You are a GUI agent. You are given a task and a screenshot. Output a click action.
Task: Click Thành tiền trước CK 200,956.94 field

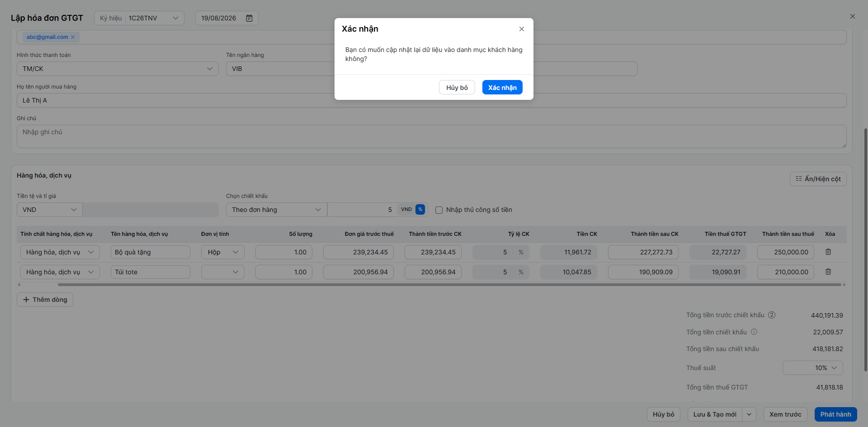pyautogui.click(x=433, y=272)
